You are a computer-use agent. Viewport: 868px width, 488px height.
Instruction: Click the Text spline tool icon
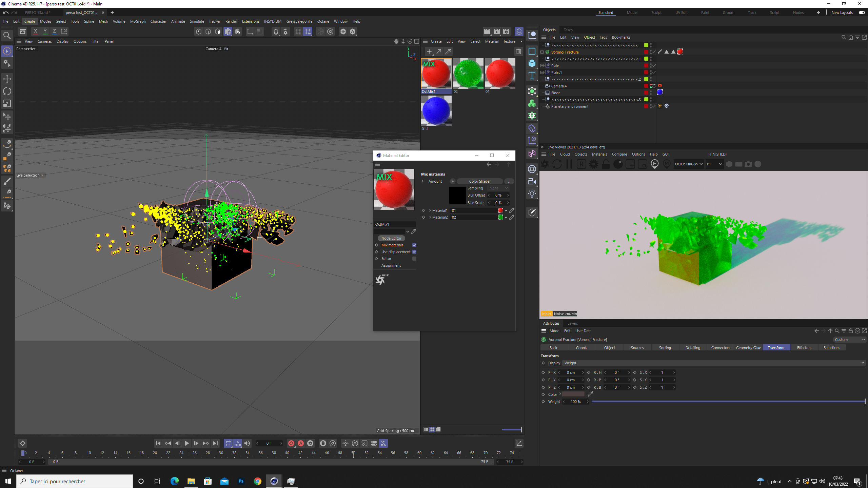[x=532, y=76]
